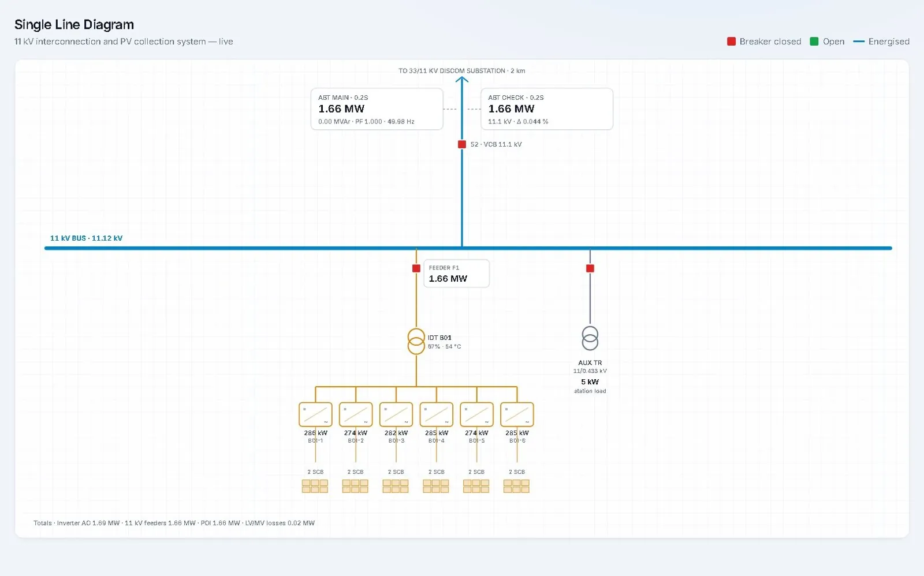The height and width of the screenshot is (576, 924).
Task: Click the green Open legend swatch
Action: point(814,42)
